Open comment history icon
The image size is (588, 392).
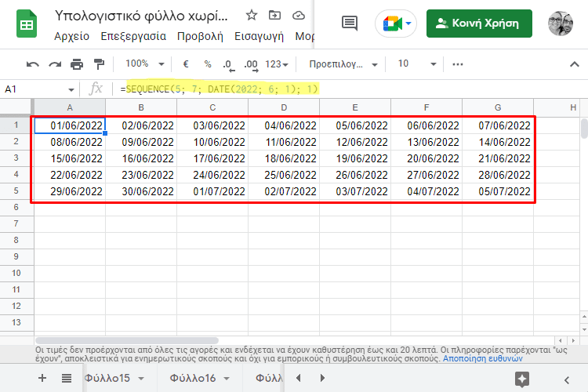350,24
